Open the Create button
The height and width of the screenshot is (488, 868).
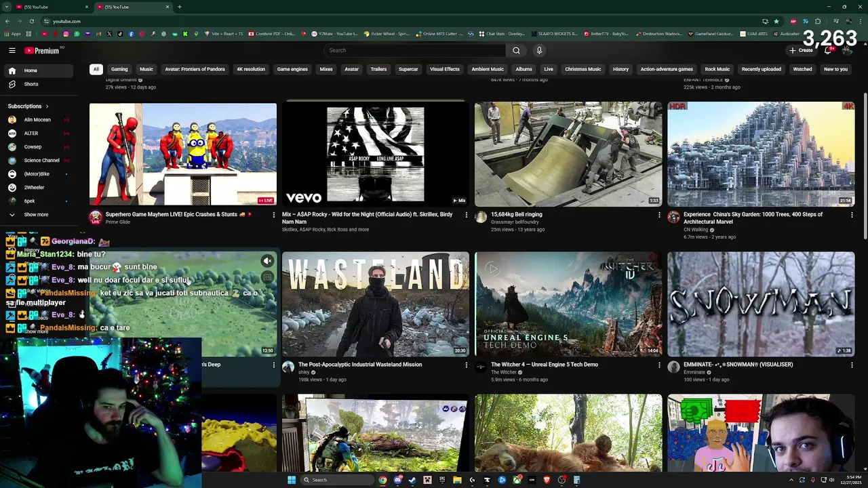pyautogui.click(x=801, y=50)
